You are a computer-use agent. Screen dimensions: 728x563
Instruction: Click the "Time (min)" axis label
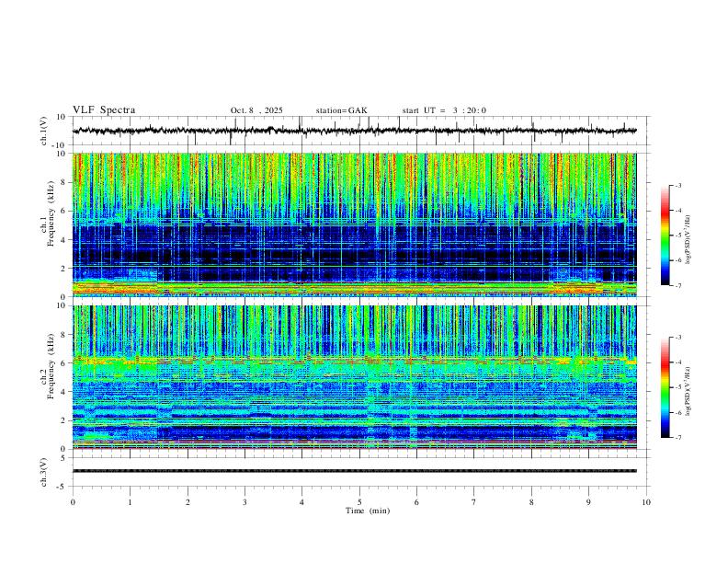368,511
